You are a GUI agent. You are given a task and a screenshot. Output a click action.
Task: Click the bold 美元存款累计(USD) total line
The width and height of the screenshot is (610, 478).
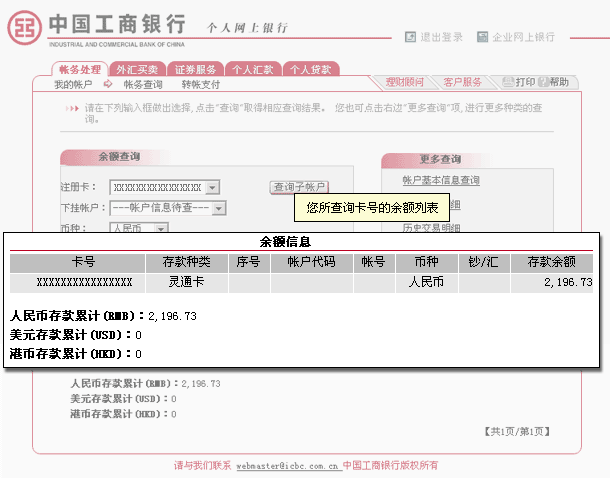click(76, 335)
